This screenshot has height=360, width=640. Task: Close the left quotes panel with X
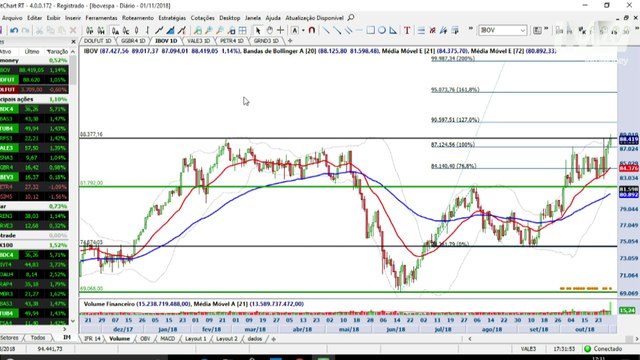pos(73,42)
